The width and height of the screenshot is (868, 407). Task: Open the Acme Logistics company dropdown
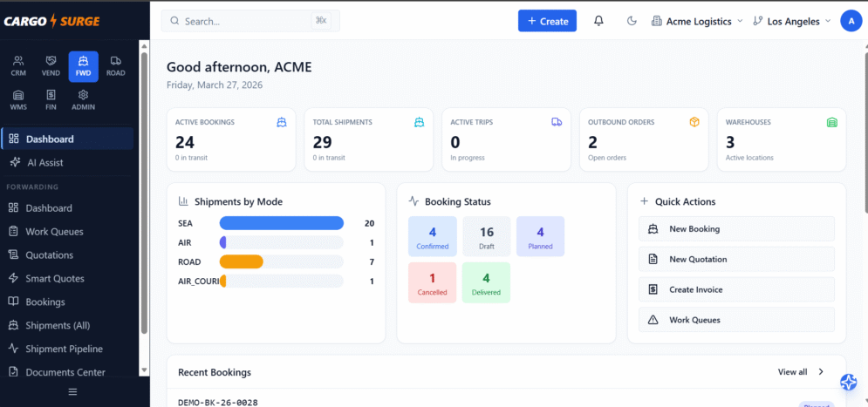click(698, 21)
